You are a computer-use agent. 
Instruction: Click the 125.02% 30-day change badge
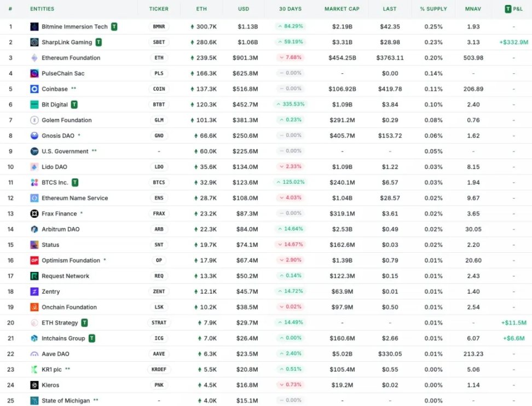pyautogui.click(x=290, y=182)
